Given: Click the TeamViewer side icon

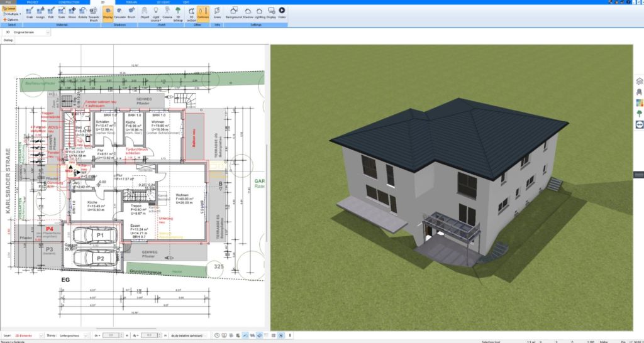Looking at the screenshot, I should tap(639, 124).
